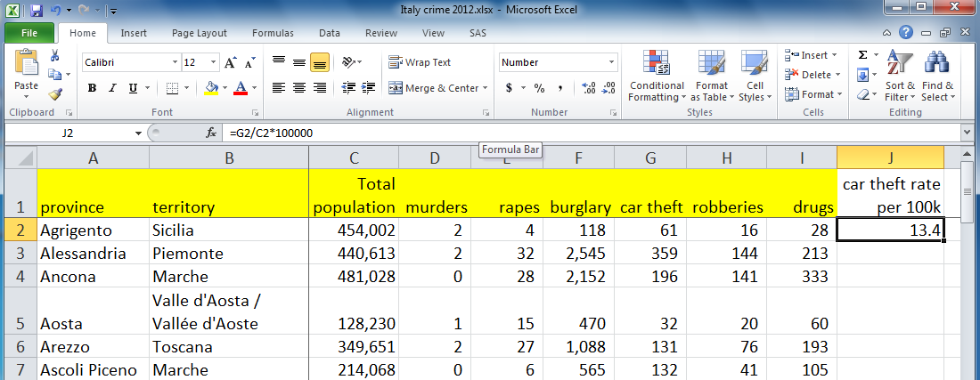Switch to the Insert tab
This screenshot has height=380, width=980.
point(134,33)
